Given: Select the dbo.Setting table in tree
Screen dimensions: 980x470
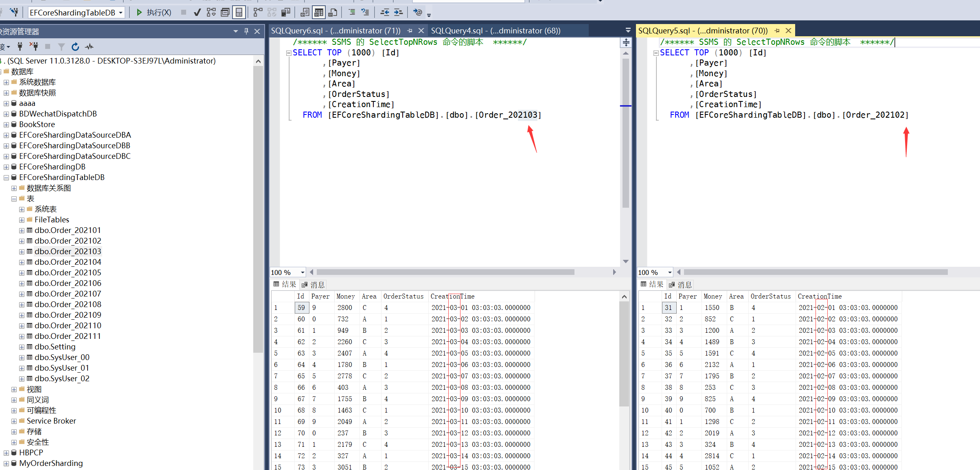Looking at the screenshot, I should coord(55,347).
